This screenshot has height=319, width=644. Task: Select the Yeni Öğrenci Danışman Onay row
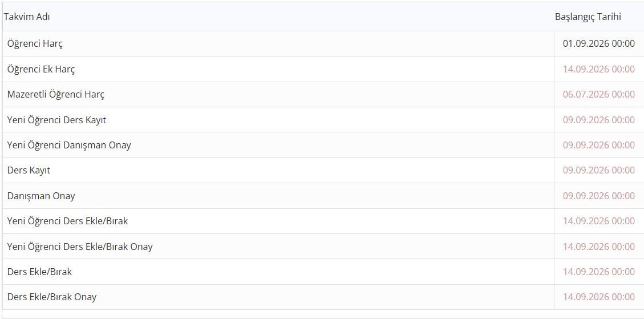[x=323, y=145]
